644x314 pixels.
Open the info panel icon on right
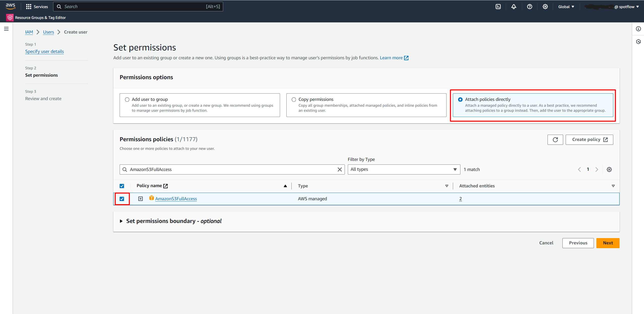tap(638, 29)
